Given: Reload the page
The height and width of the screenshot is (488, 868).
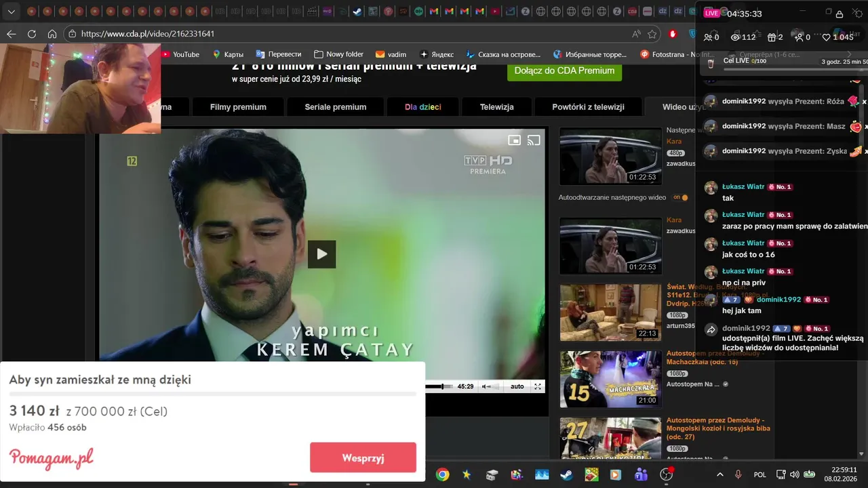Looking at the screenshot, I should [x=32, y=34].
